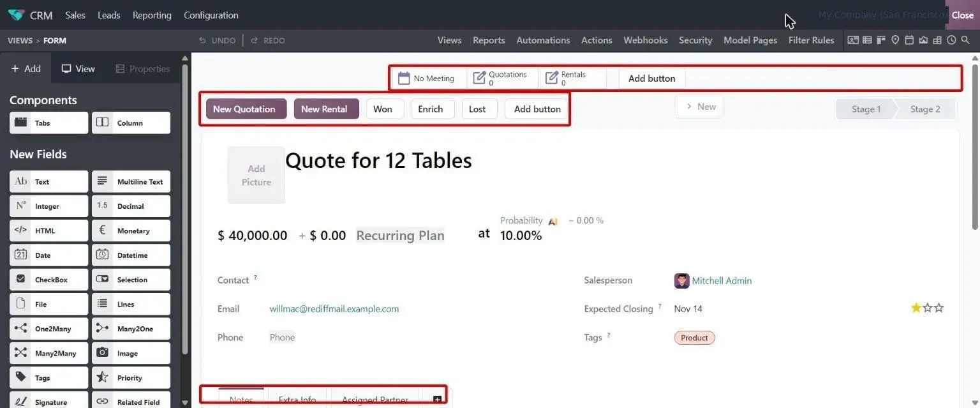980x408 pixels.
Task: Set priority with the third star
Action: 939,308
